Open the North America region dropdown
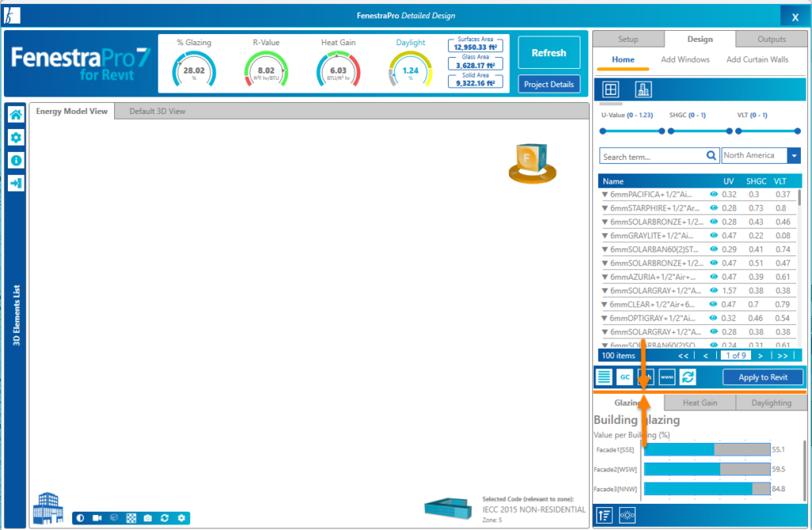Image resolution: width=812 pixels, height=530 pixels. (793, 155)
